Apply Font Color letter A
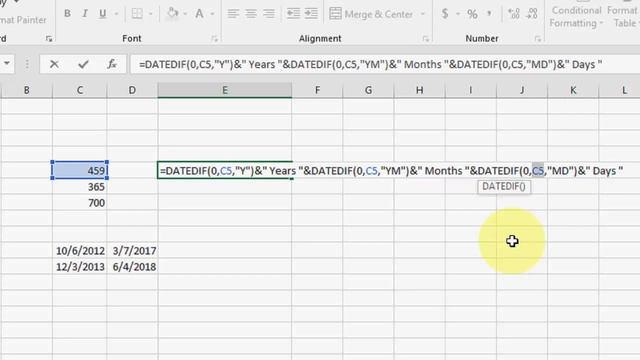The image size is (640, 360). 199,14
